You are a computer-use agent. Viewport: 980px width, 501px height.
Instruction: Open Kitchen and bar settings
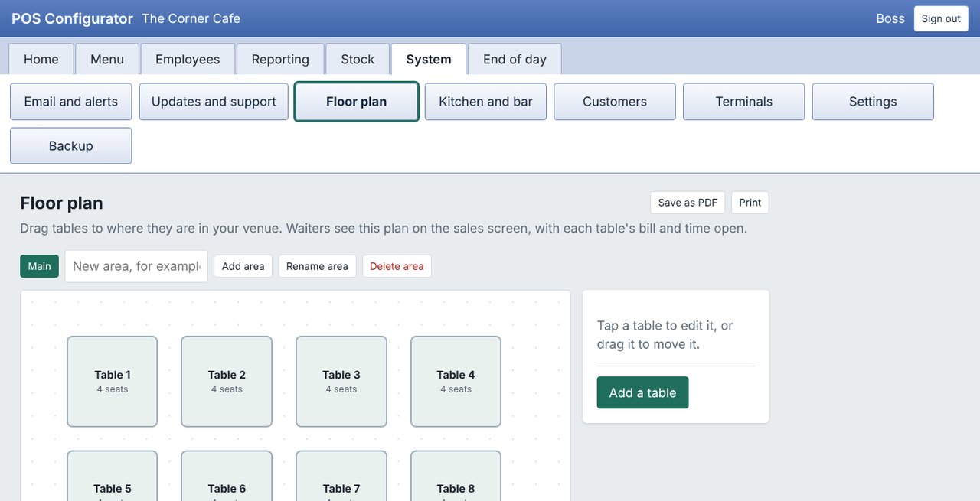[x=485, y=102]
